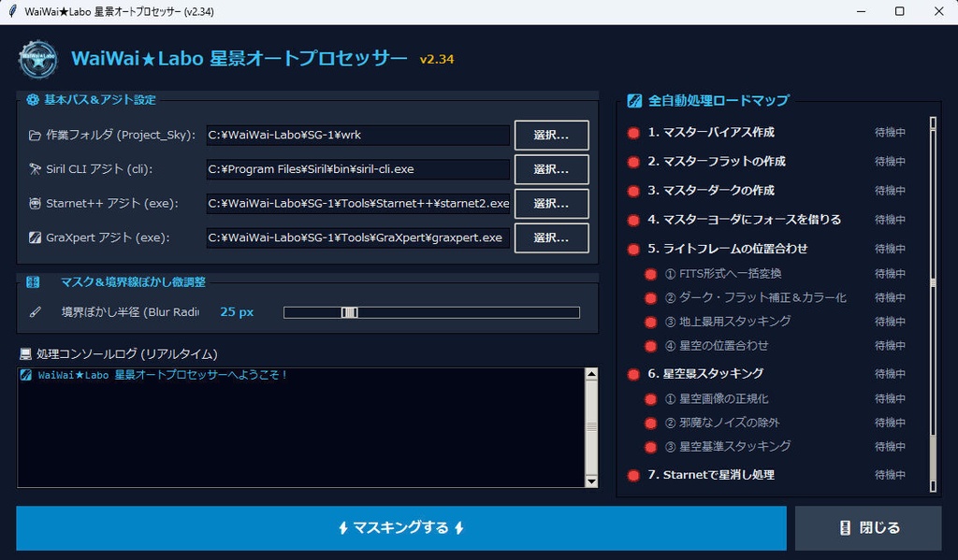Click the 4. マスターヨーダにフォースを借りる step

coord(744,220)
